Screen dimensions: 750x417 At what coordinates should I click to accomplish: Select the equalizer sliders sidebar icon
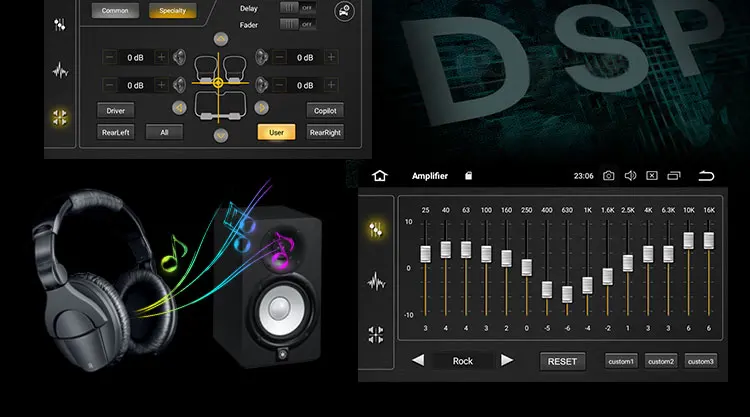coord(375,230)
